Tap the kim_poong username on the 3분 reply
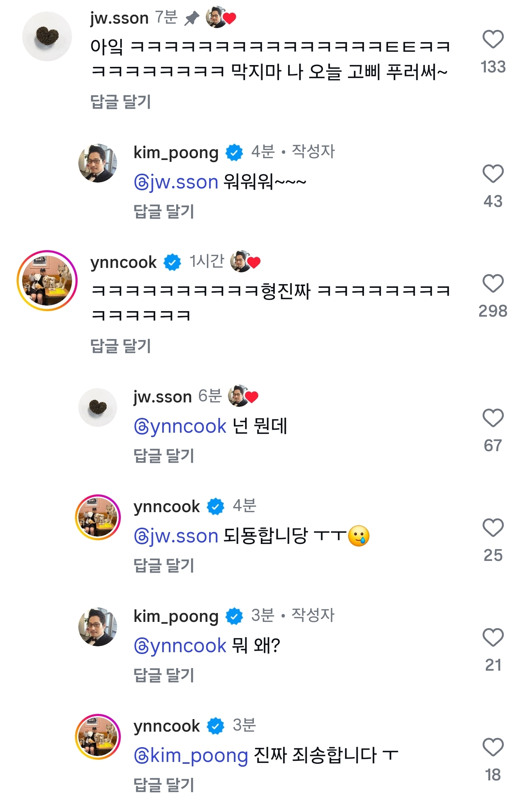Image resolution: width=532 pixels, height=800 pixels. [176, 616]
